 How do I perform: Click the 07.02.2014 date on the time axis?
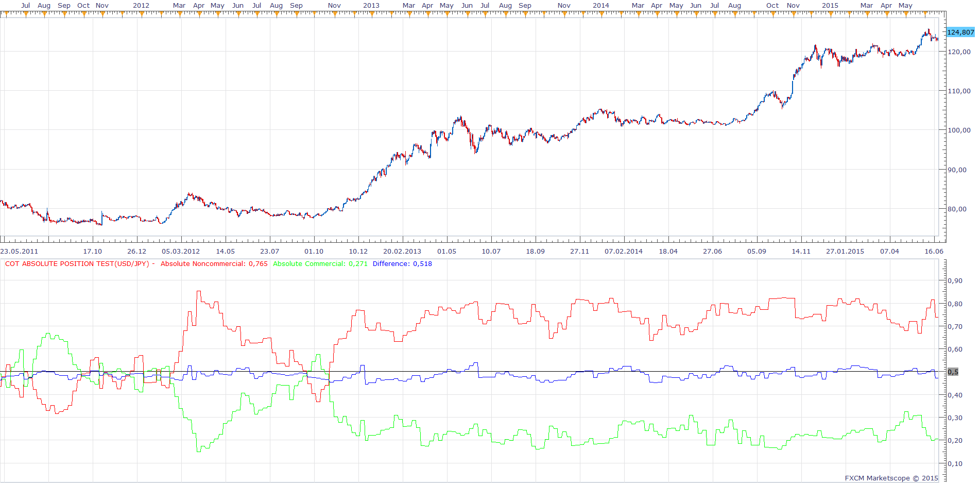(624, 251)
